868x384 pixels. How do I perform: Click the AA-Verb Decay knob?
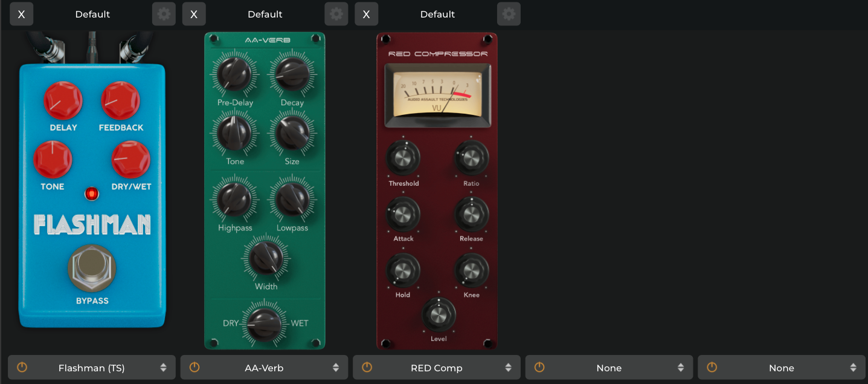click(292, 74)
